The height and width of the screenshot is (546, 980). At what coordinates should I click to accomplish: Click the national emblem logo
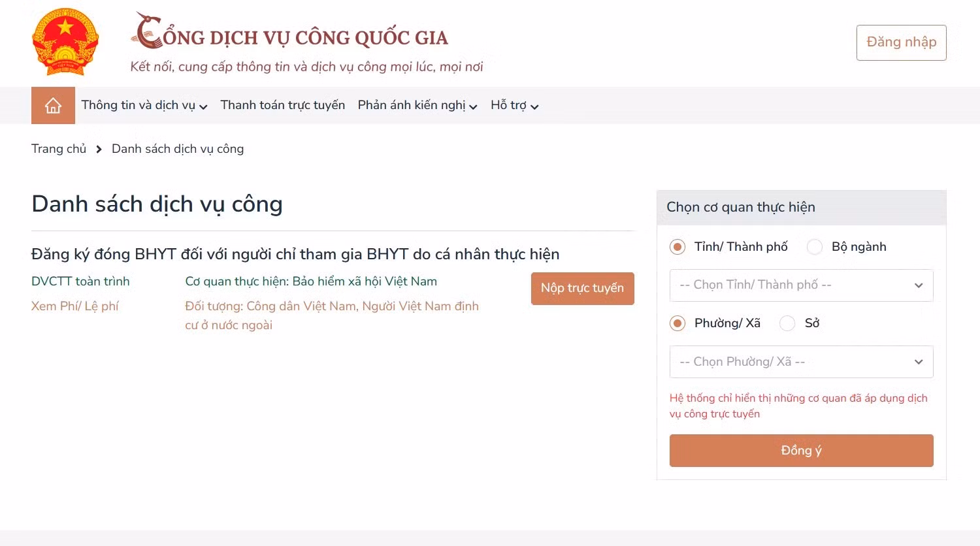pos(65,42)
